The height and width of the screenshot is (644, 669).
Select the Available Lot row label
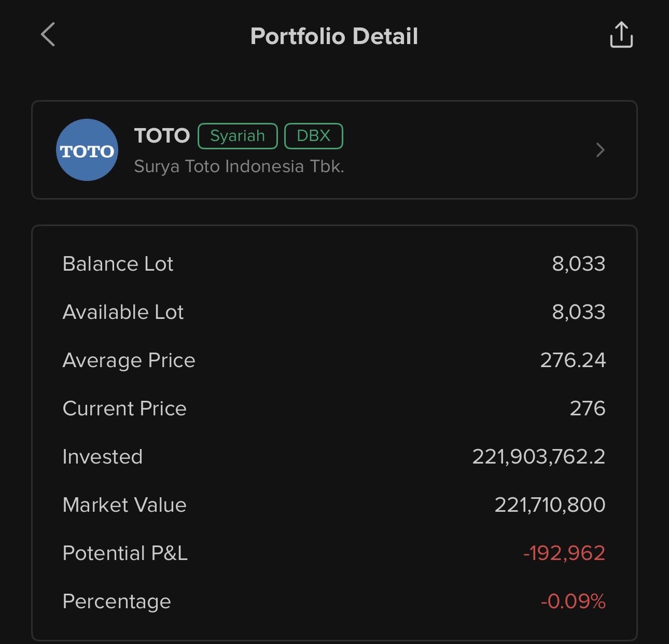click(x=123, y=312)
